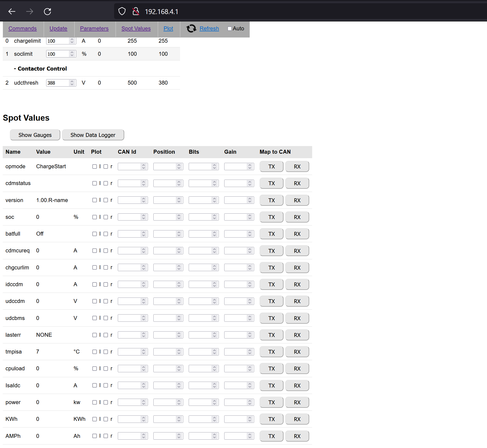Click the TX button for udcbms
487x448 pixels.
coord(271,318)
